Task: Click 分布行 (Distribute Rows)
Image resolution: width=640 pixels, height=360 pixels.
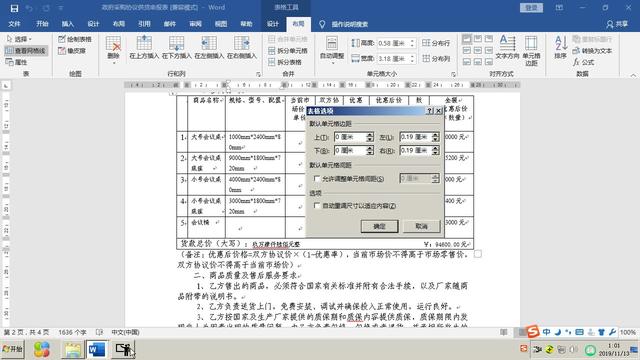Action: pyautogui.click(x=436, y=43)
